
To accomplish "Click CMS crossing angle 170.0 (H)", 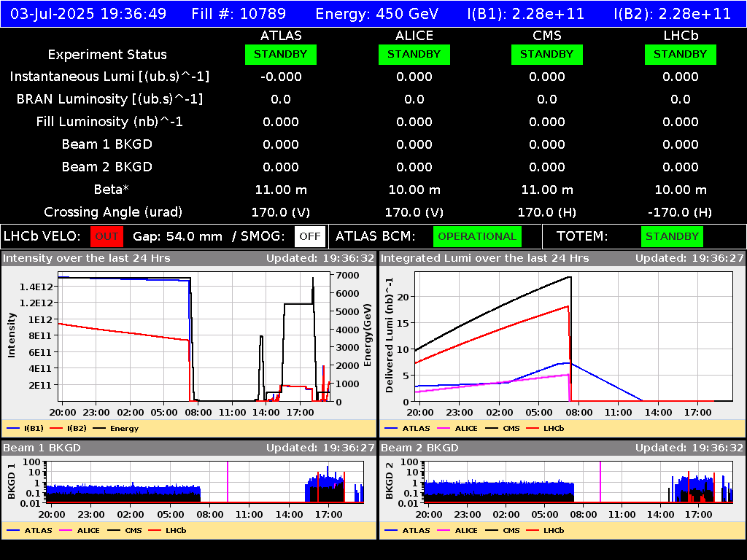I will 547,212.
